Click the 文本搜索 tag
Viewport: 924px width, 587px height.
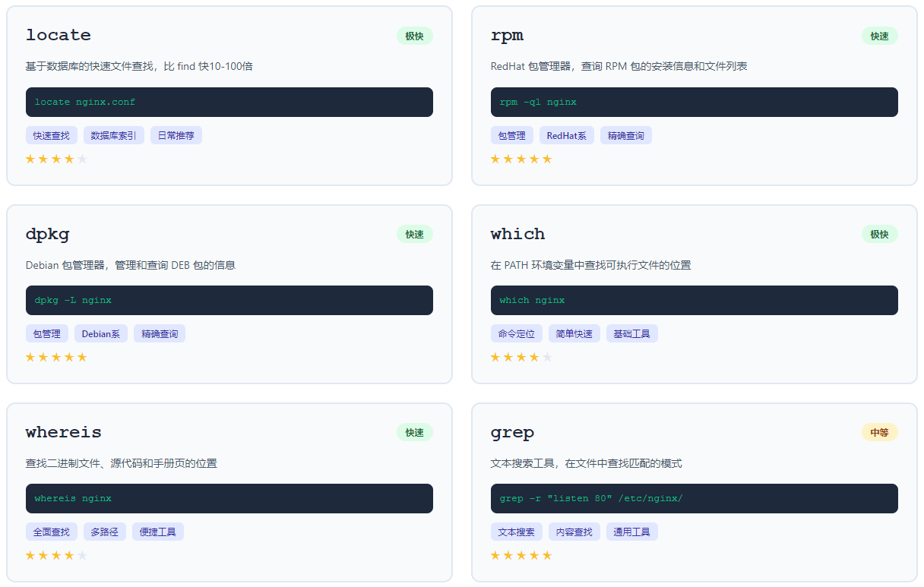point(517,532)
